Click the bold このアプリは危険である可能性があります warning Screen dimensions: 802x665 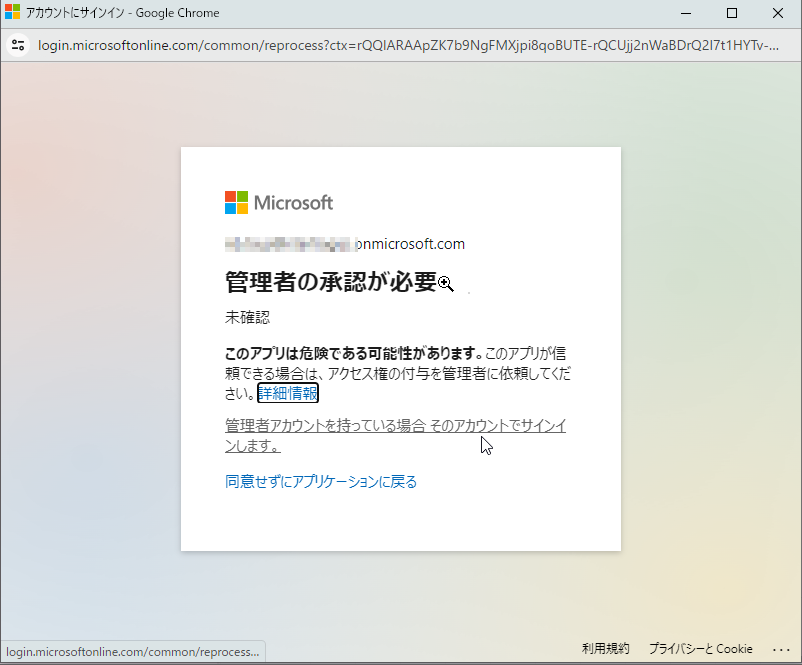pyautogui.click(x=353, y=354)
